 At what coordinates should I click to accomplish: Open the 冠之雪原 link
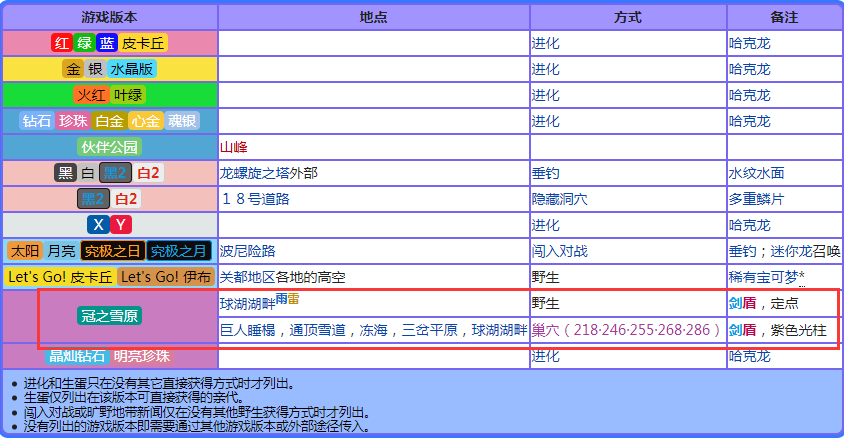[x=110, y=316]
